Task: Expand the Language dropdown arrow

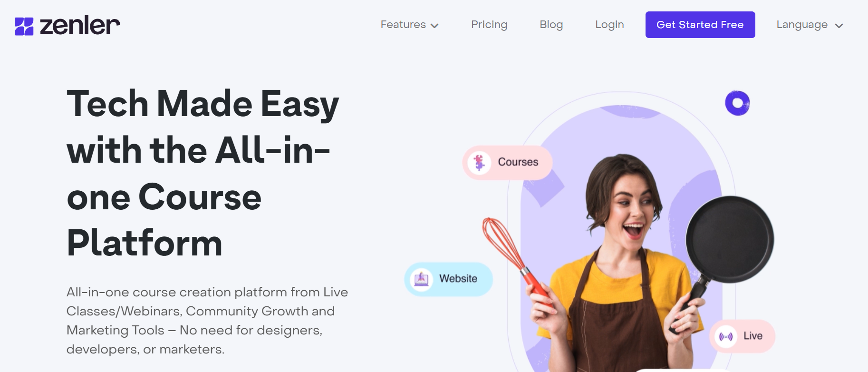Action: pos(839,26)
